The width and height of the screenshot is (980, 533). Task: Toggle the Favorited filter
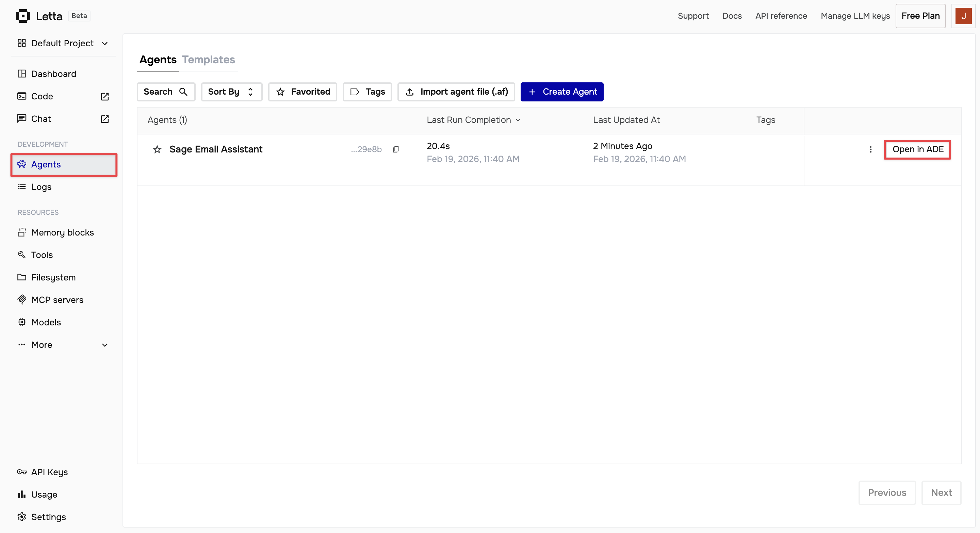(x=303, y=92)
